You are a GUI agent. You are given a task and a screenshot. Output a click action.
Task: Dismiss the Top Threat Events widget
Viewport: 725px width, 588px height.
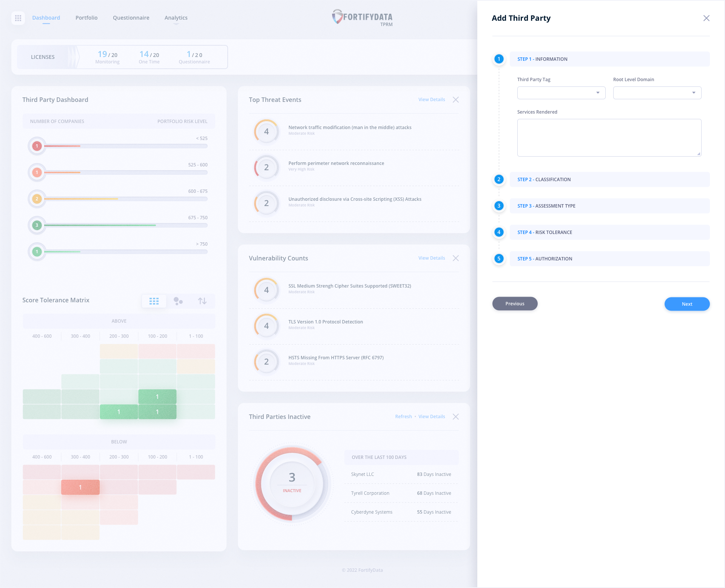456,100
